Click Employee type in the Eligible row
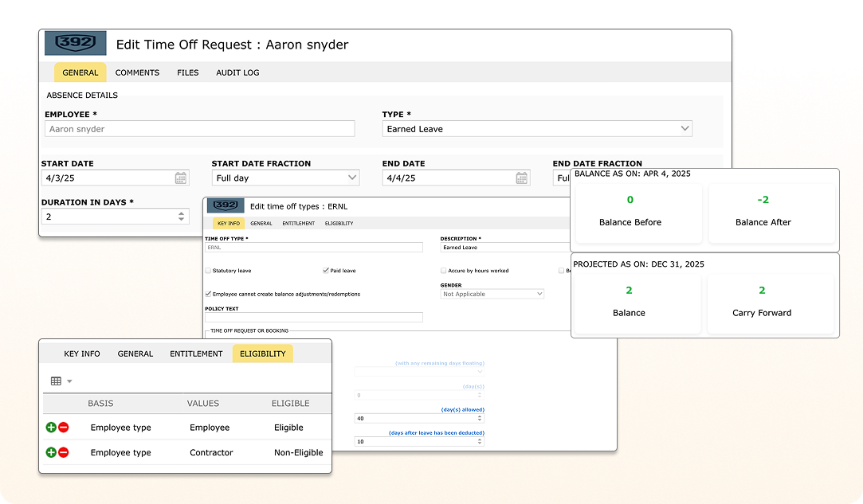Viewport: 863px width, 504px height. tap(120, 428)
